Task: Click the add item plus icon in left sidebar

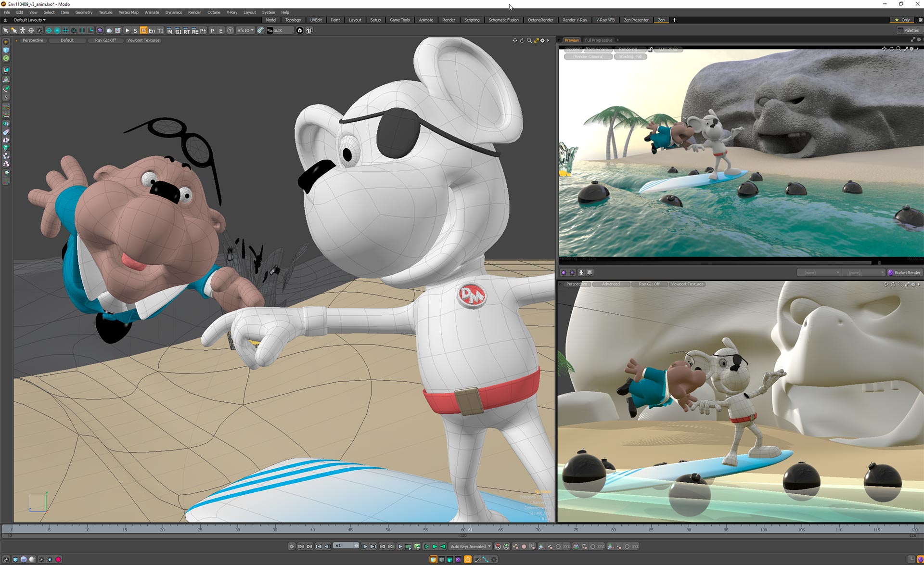Action: (6, 42)
